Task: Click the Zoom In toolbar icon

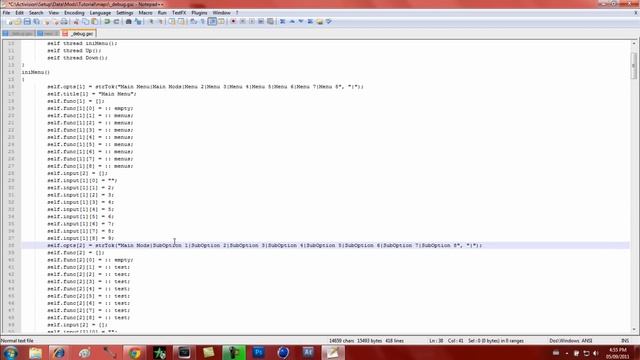Action: click(151, 21)
